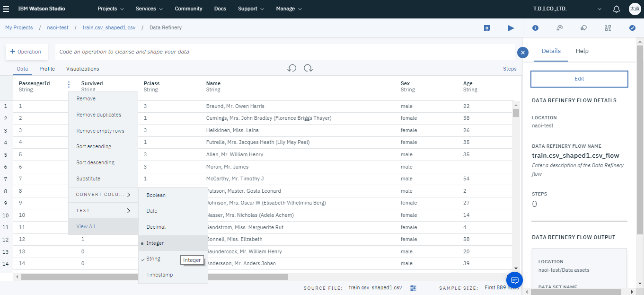Open the hamburger navigation menu
Viewport: 644px width, 295px height.
[6, 9]
